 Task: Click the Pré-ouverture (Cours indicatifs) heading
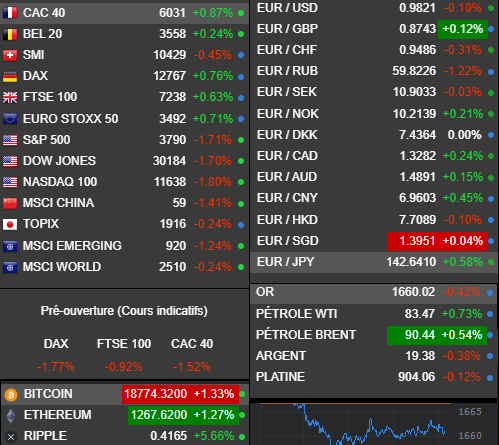[124, 311]
